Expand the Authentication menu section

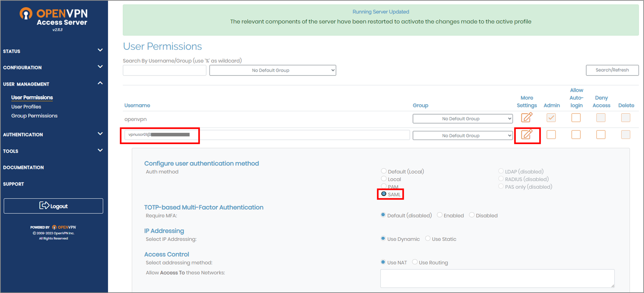tap(53, 134)
